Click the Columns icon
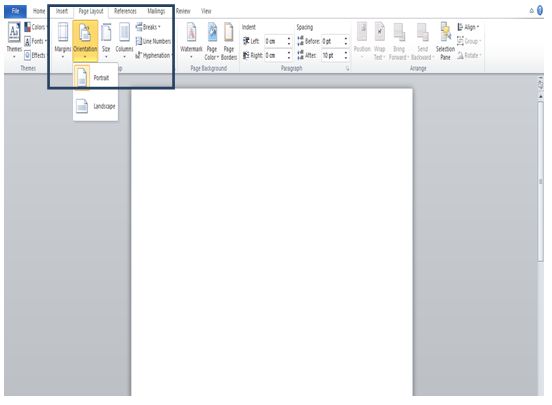The image size is (552, 405). pyautogui.click(x=124, y=40)
